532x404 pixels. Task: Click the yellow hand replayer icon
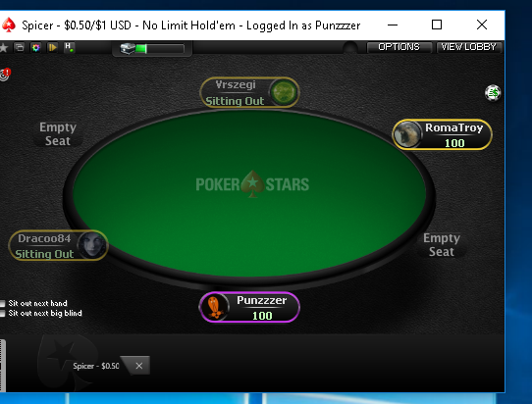[53, 47]
